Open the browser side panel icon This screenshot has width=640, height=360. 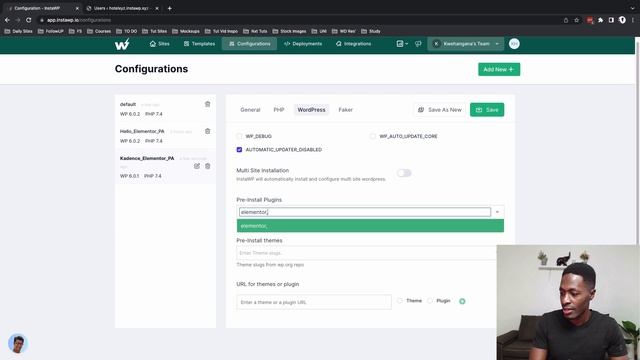coord(611,20)
